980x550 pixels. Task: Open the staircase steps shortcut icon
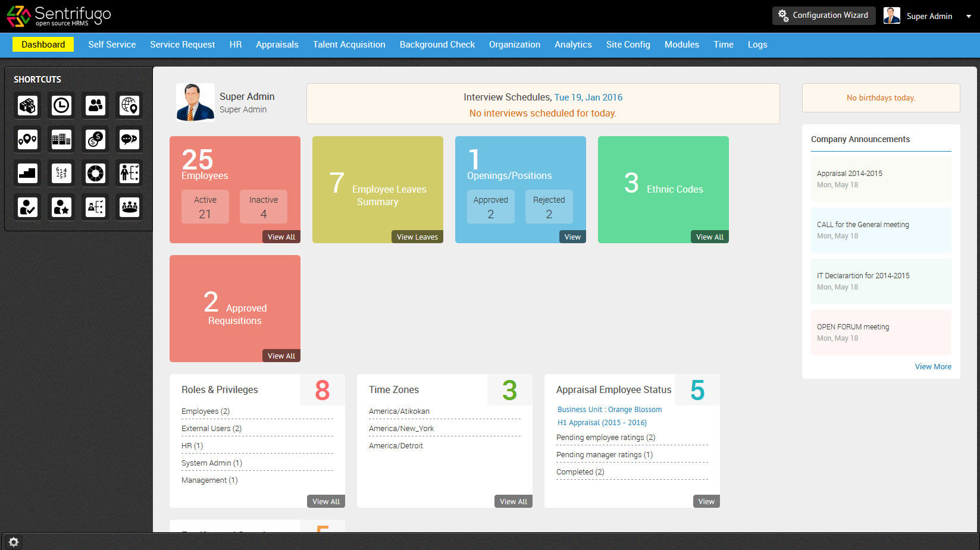click(27, 174)
